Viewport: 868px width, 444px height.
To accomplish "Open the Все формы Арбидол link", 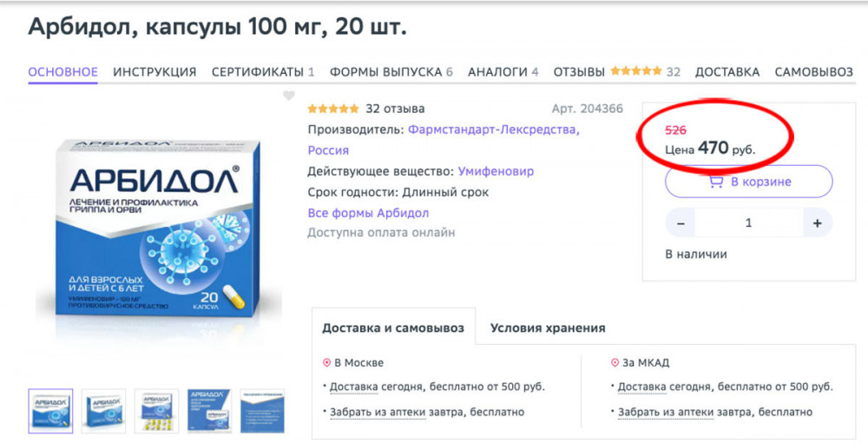I will [x=368, y=214].
